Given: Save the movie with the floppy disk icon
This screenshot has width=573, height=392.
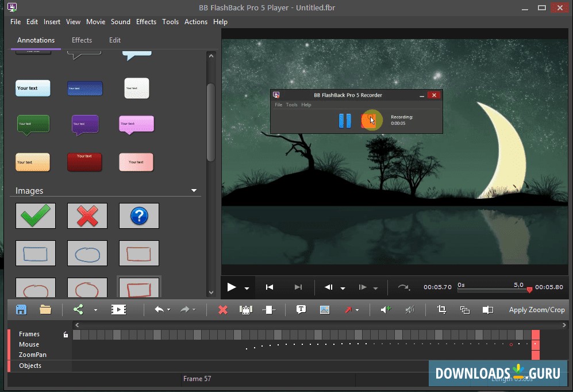Looking at the screenshot, I should click(21, 310).
